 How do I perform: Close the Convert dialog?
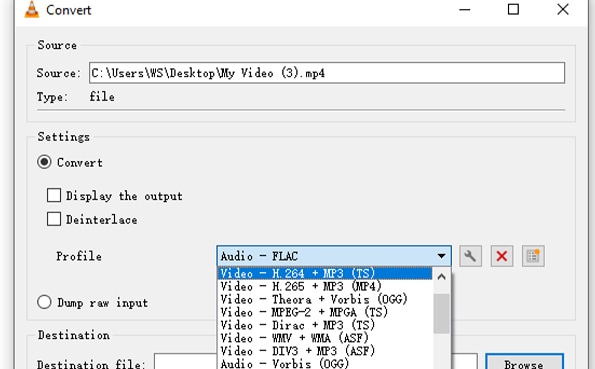click(x=563, y=9)
